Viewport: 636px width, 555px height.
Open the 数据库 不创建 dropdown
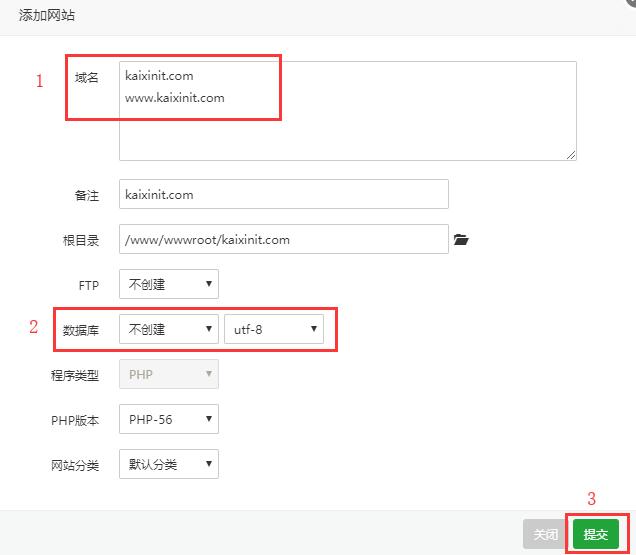pyautogui.click(x=168, y=329)
